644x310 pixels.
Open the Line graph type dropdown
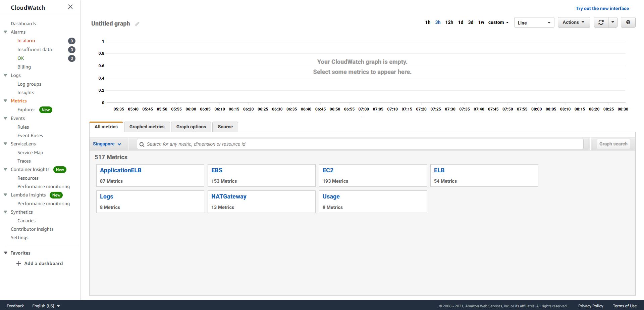534,23
